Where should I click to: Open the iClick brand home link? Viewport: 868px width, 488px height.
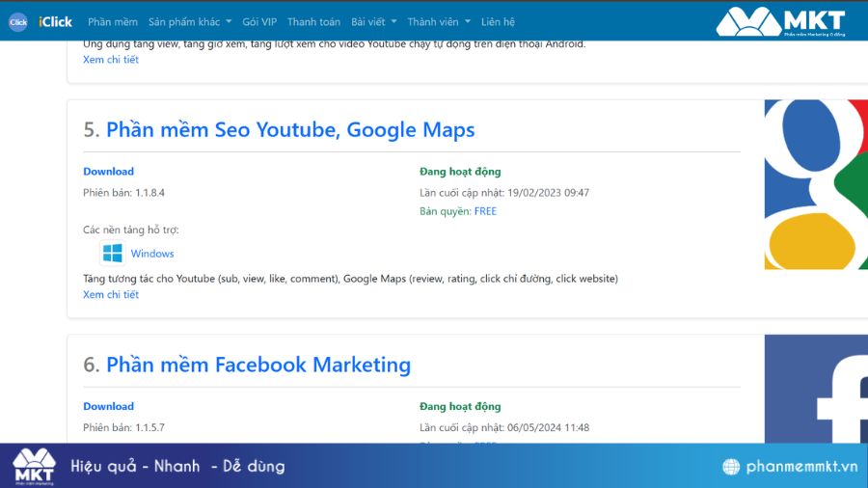tap(55, 21)
